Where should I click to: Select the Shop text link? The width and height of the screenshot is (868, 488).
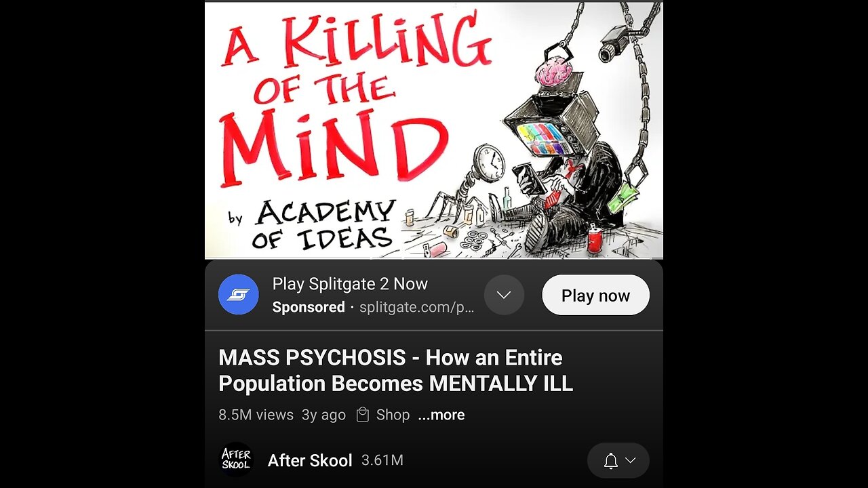393,415
